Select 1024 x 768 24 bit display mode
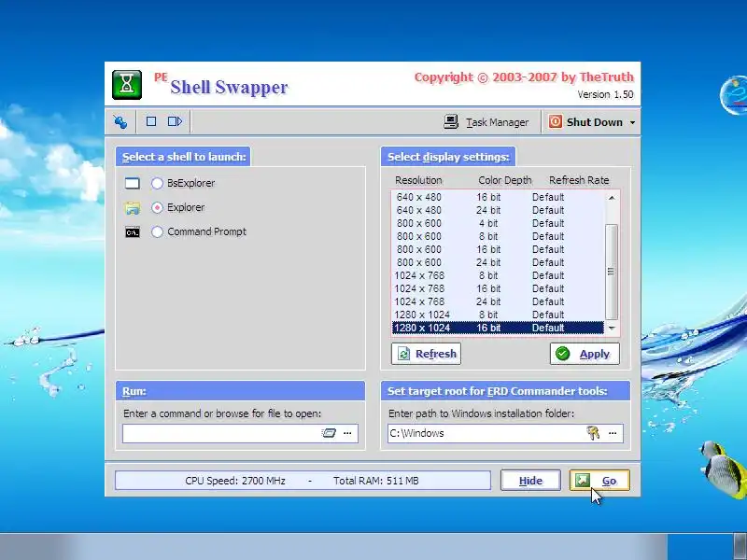This screenshot has width=747, height=560. pos(498,301)
